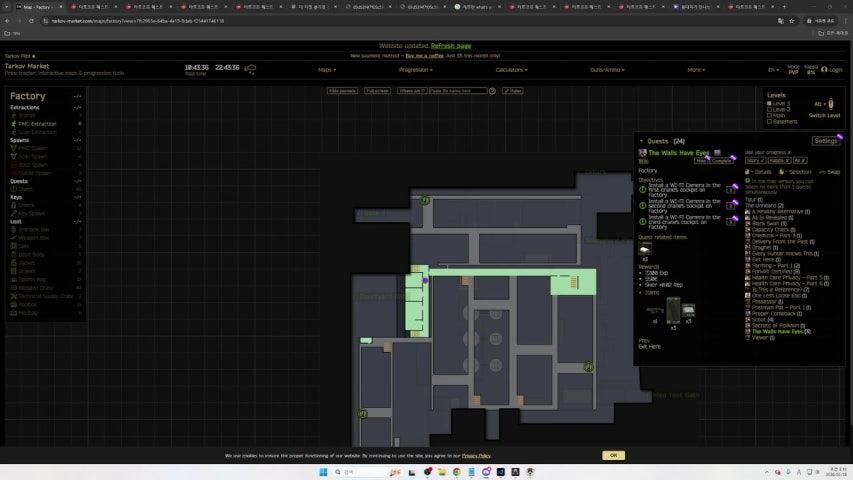The image size is (853, 480).
Task: Toggle all Keys with its -/+
Action: point(77,198)
